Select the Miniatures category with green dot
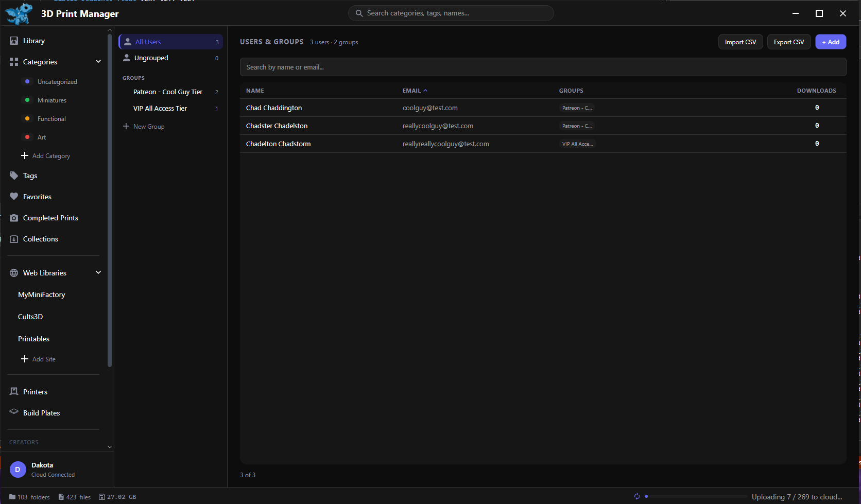The width and height of the screenshot is (861, 504). click(51, 100)
